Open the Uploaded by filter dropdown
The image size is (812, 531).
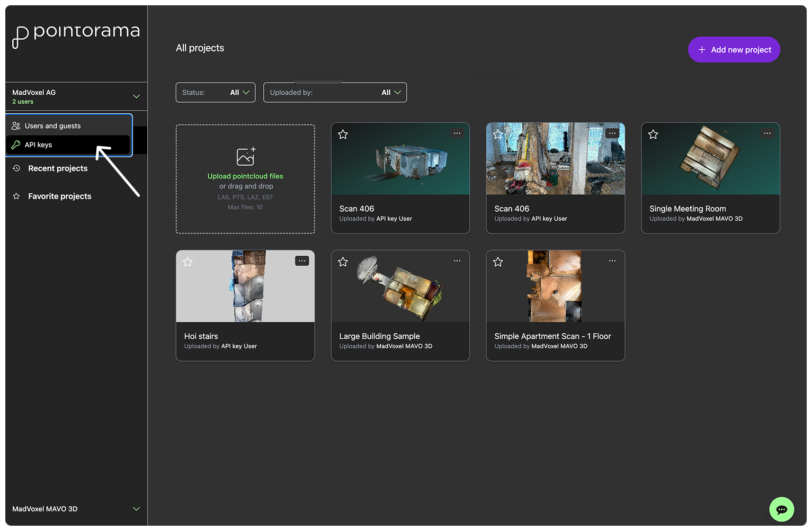pos(335,93)
